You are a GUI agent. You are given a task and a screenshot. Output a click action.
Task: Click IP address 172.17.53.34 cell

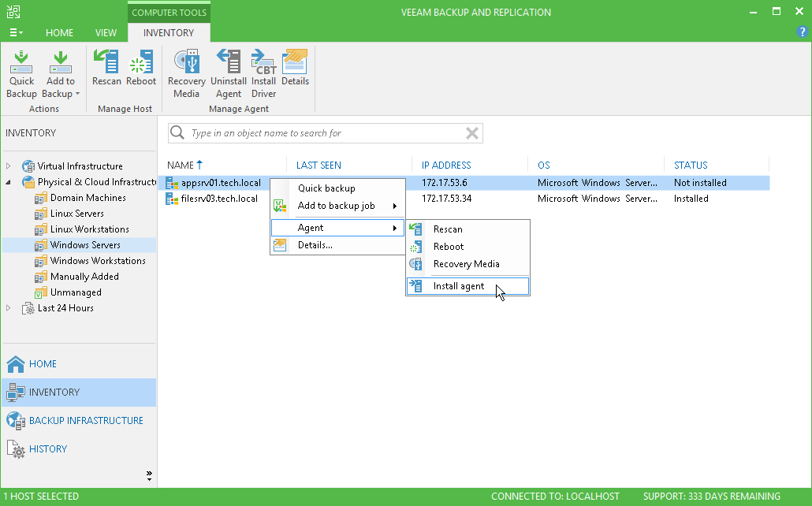tap(446, 199)
